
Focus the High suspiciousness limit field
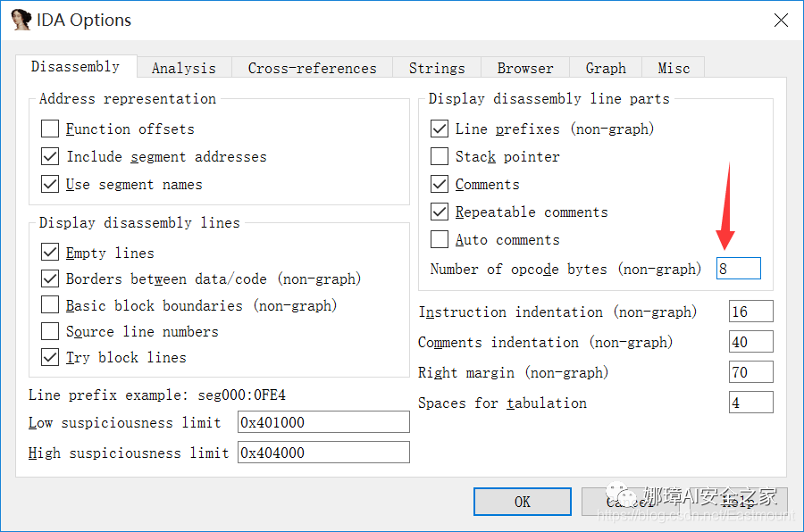click(x=323, y=453)
